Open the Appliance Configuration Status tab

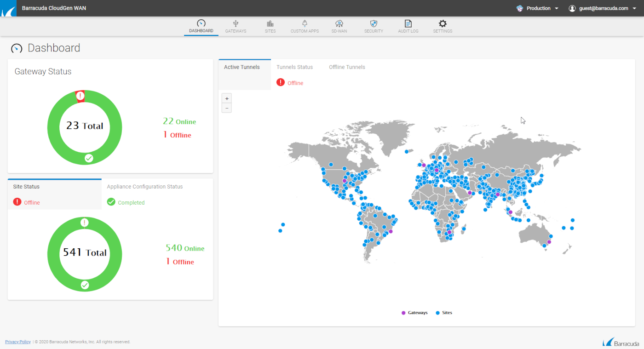point(144,186)
